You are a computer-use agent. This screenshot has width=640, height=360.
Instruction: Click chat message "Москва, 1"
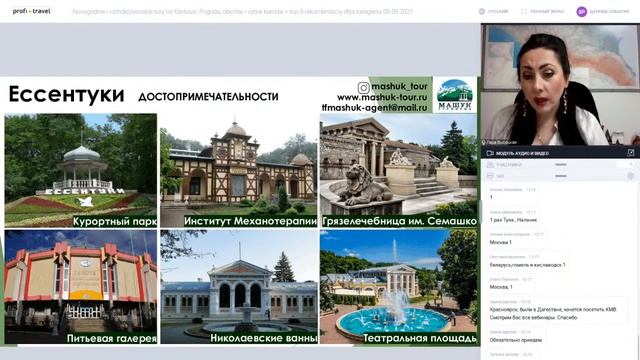[501, 287]
